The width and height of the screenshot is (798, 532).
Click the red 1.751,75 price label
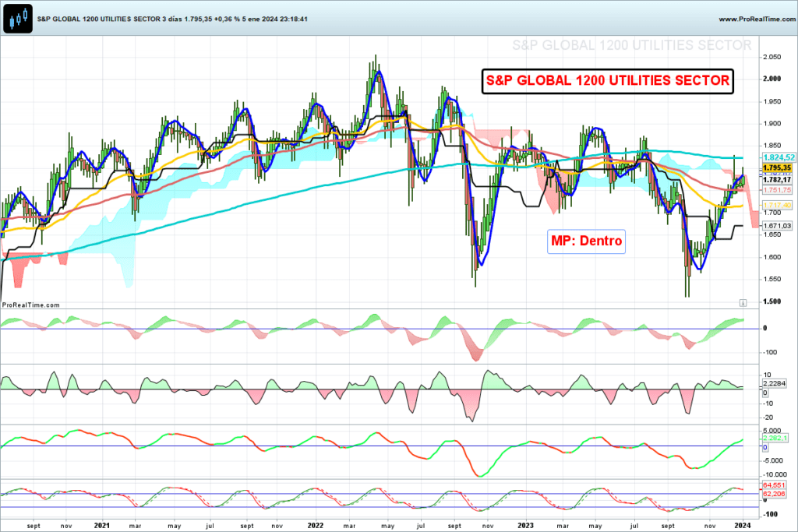(x=777, y=190)
